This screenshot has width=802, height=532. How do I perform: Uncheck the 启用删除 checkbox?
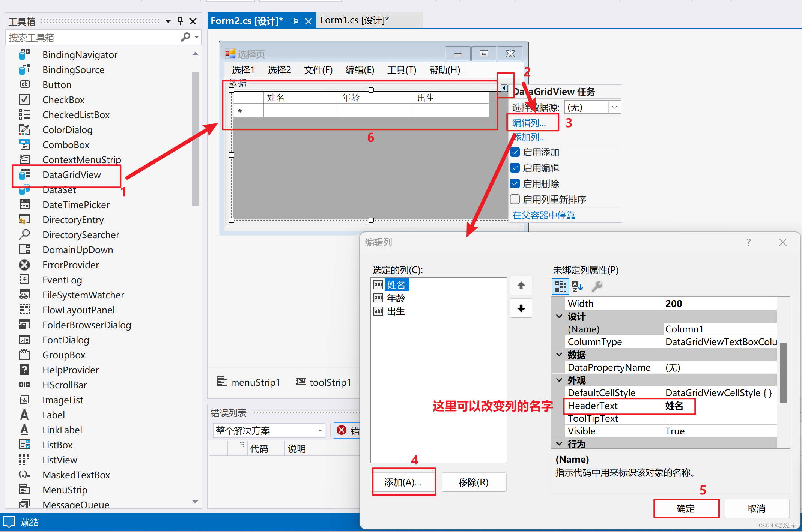(515, 184)
